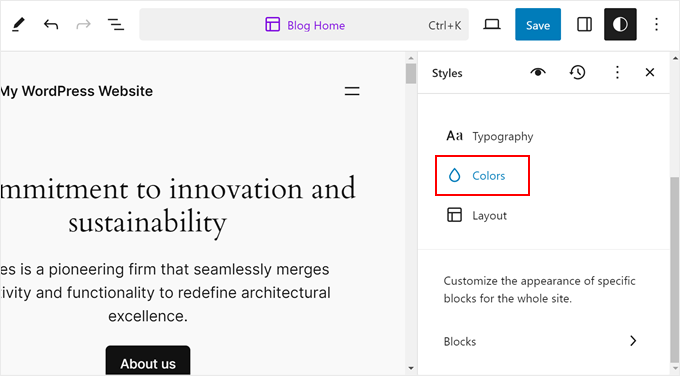Viewport: 680px width, 376px height.
Task: Open the top toolbar Options menu
Action: 656,25
